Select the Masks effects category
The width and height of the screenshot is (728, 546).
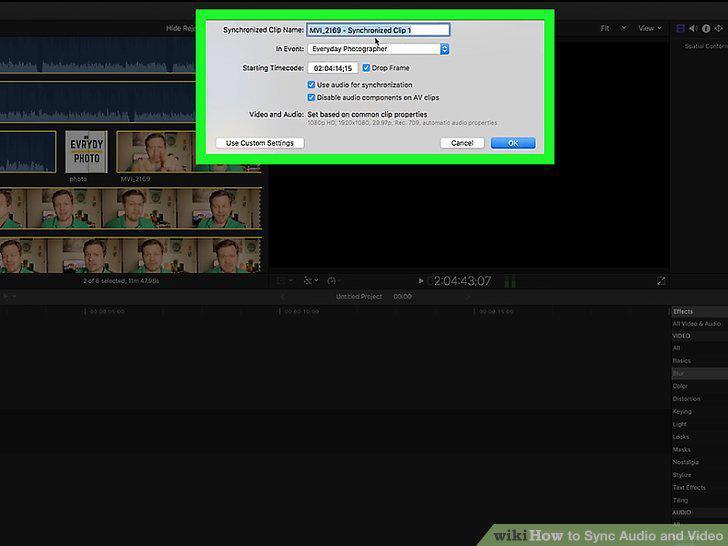681,449
